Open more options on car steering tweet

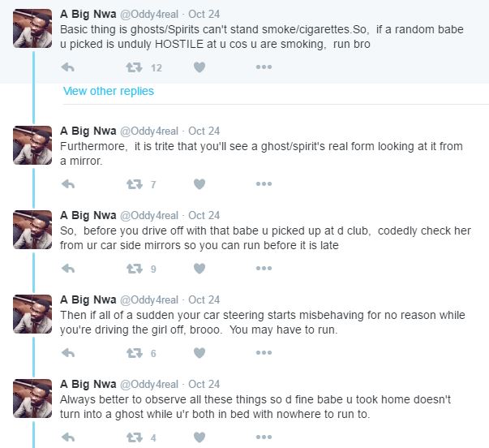264,353
